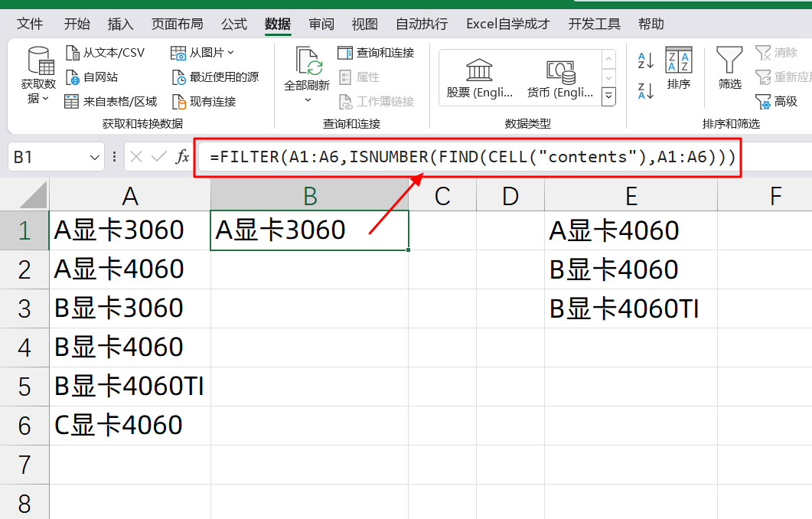
Task: Click Reapply filter (重新应用)
Action: [783, 77]
